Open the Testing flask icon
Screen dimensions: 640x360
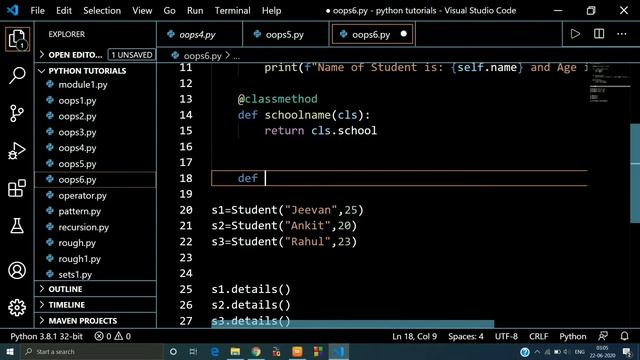(x=17, y=225)
